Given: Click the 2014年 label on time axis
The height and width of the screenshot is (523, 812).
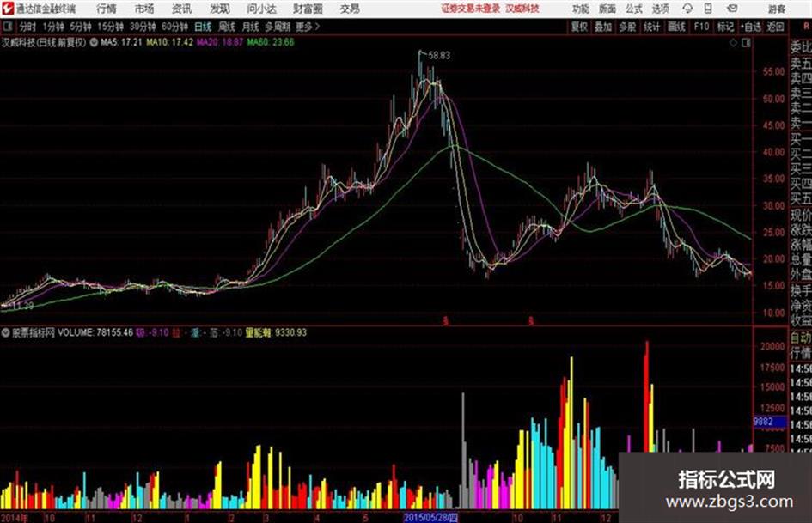Looking at the screenshot, I should 15,518.
